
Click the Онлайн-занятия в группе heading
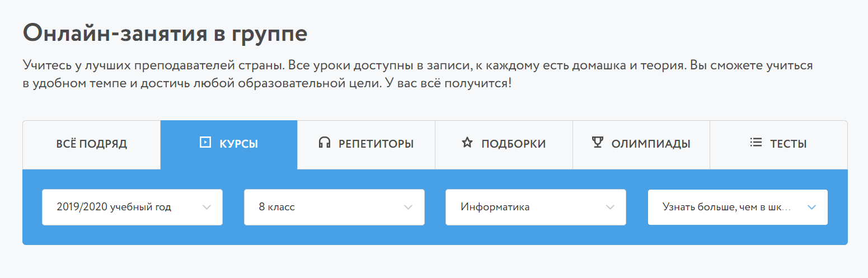pyautogui.click(x=165, y=34)
